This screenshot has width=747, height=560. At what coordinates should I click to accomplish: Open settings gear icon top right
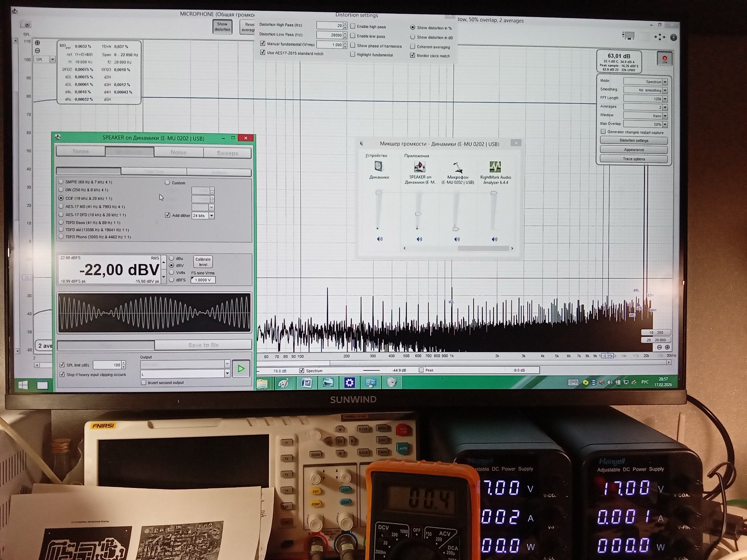click(x=673, y=37)
